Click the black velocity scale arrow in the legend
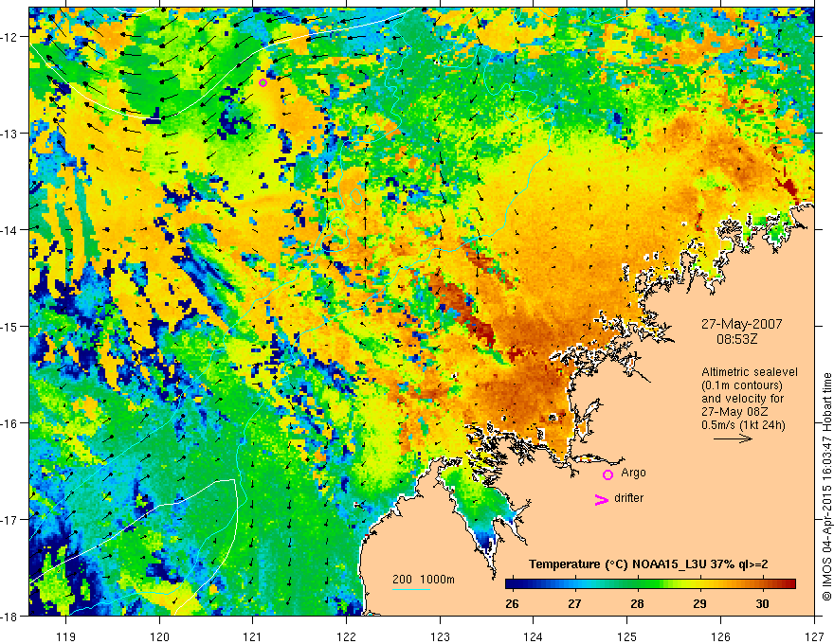Image resolution: width=834 pixels, height=644 pixels. click(733, 438)
